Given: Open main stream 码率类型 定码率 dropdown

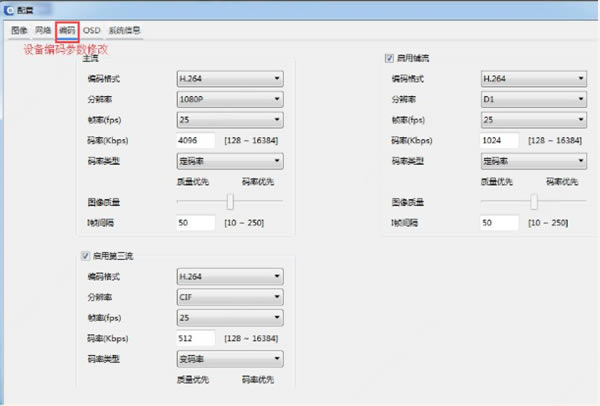Looking at the screenshot, I should coord(228,160).
